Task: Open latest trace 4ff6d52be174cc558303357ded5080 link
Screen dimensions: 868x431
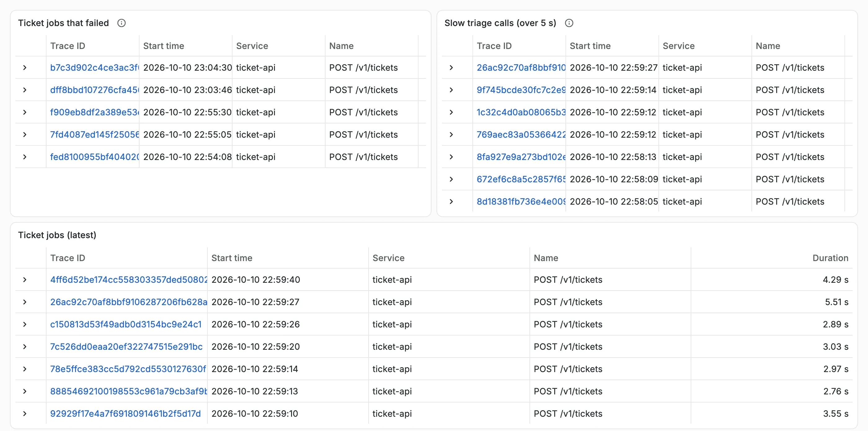Action: (128, 279)
